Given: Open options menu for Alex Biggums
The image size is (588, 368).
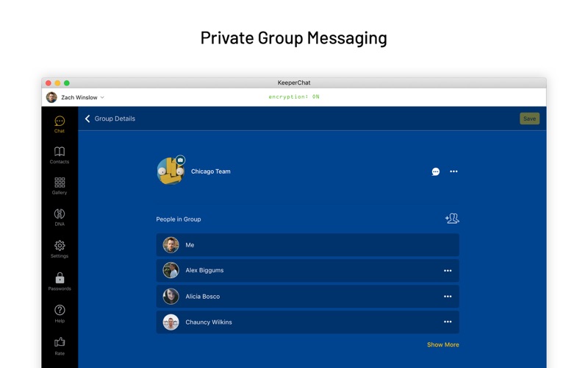Looking at the screenshot, I should click(448, 271).
